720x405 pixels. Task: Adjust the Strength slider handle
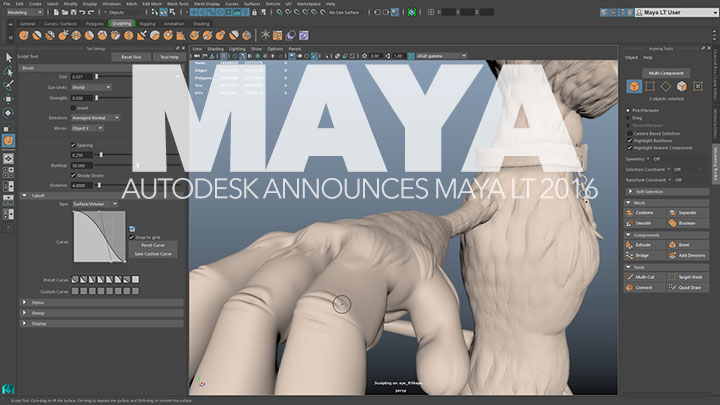[x=96, y=98]
